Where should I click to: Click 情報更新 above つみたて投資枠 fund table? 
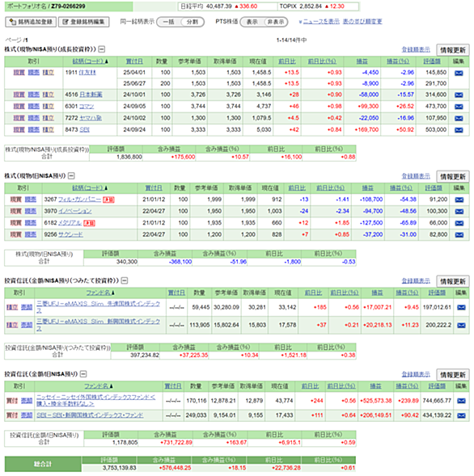(453, 281)
